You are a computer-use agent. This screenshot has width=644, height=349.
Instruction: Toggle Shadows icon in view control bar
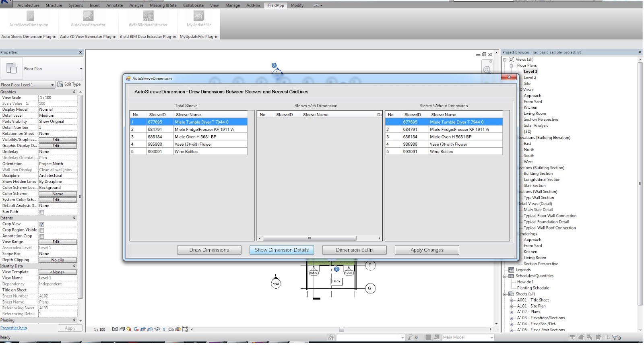tap(136, 329)
